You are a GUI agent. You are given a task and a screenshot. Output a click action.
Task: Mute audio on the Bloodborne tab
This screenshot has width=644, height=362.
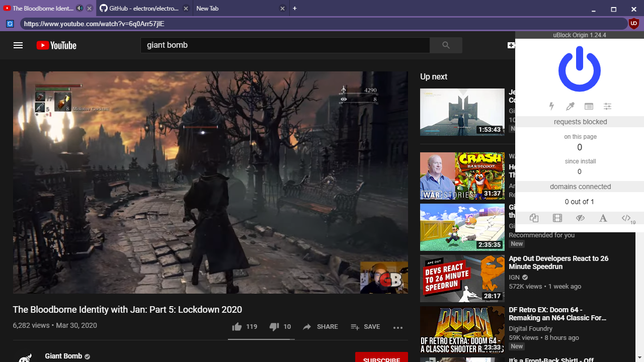(x=79, y=9)
